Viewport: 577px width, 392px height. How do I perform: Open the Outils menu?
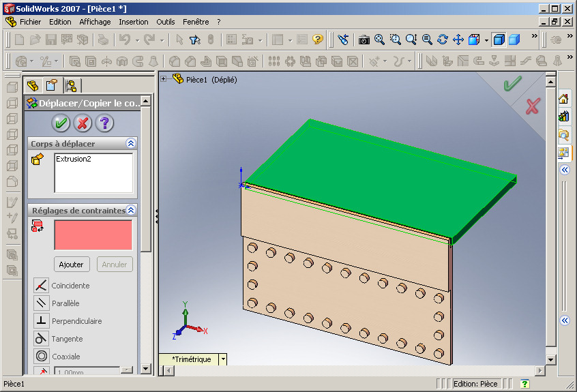pos(166,22)
